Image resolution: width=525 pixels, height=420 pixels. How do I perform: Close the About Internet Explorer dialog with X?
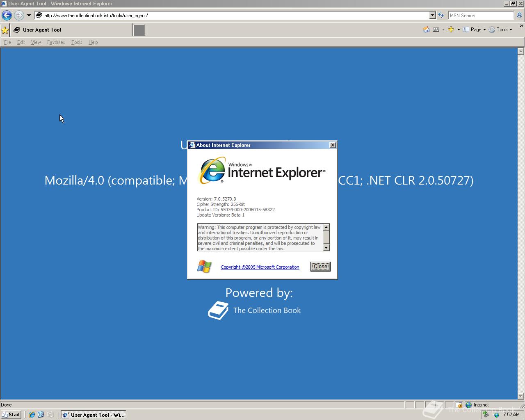point(333,145)
